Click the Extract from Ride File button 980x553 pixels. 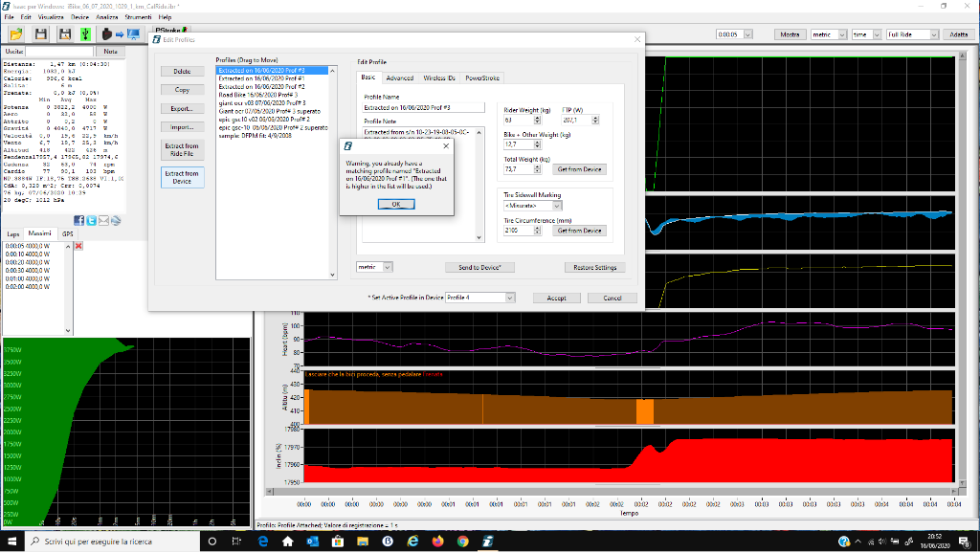tap(182, 150)
